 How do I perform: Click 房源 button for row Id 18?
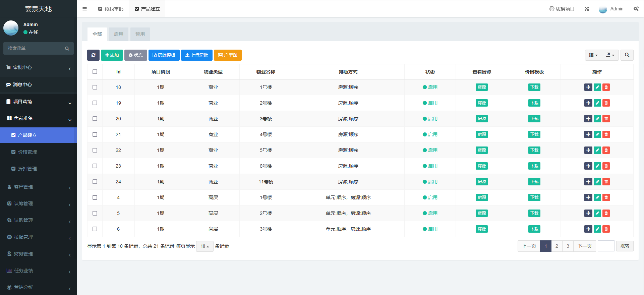(482, 87)
